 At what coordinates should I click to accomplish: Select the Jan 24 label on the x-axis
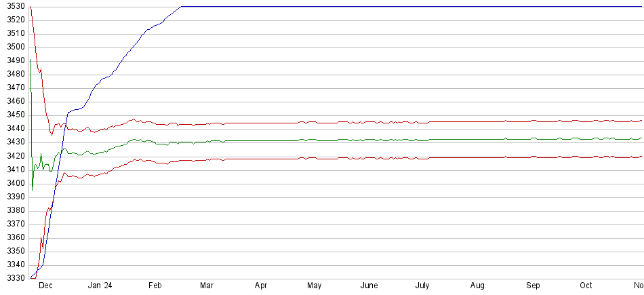coord(100,286)
